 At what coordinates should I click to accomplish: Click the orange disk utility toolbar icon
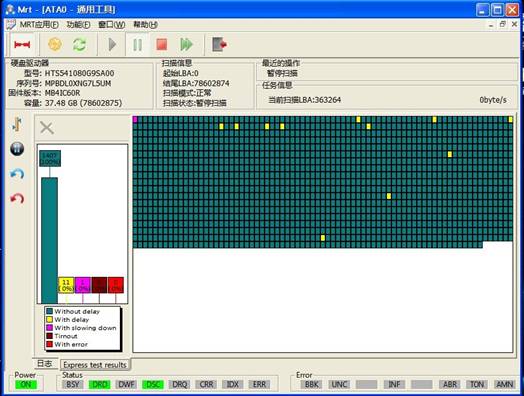pyautogui.click(x=55, y=44)
